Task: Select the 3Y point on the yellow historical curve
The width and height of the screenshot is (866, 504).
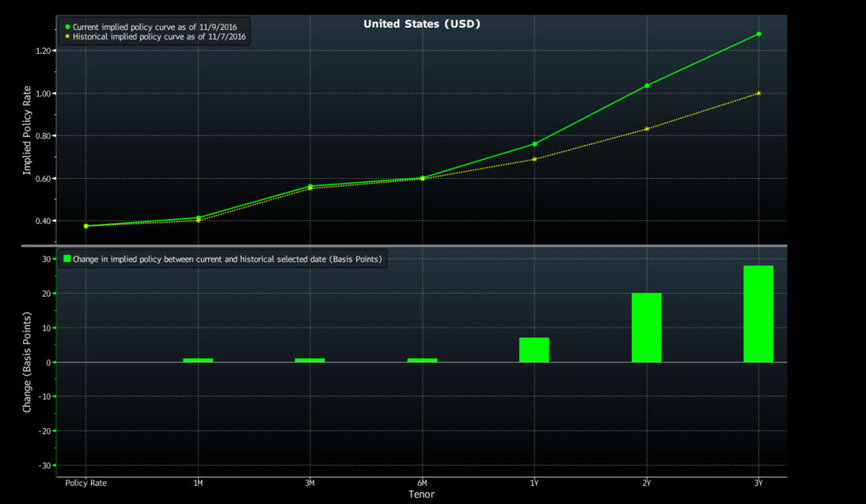Action: (x=758, y=93)
